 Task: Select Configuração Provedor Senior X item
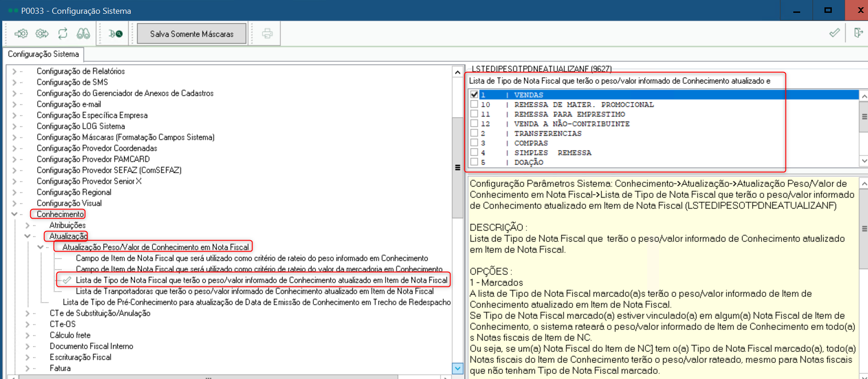[x=89, y=181]
